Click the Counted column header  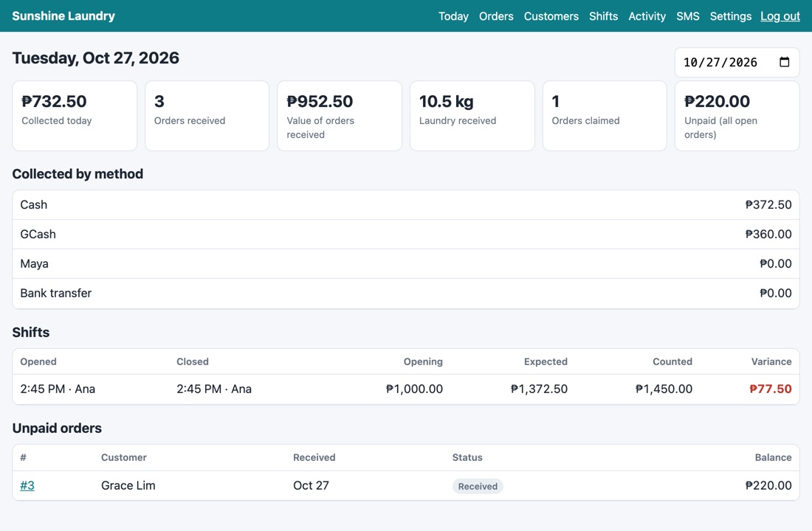672,362
